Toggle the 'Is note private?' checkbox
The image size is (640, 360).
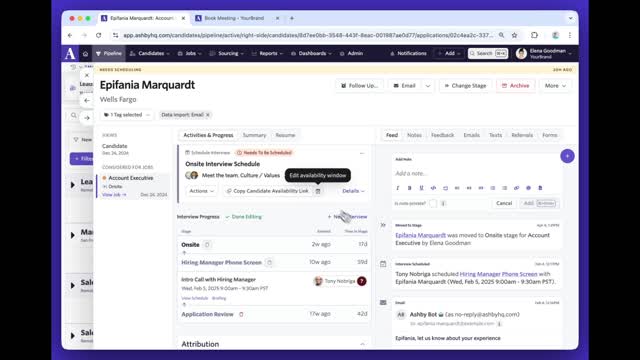click(433, 203)
